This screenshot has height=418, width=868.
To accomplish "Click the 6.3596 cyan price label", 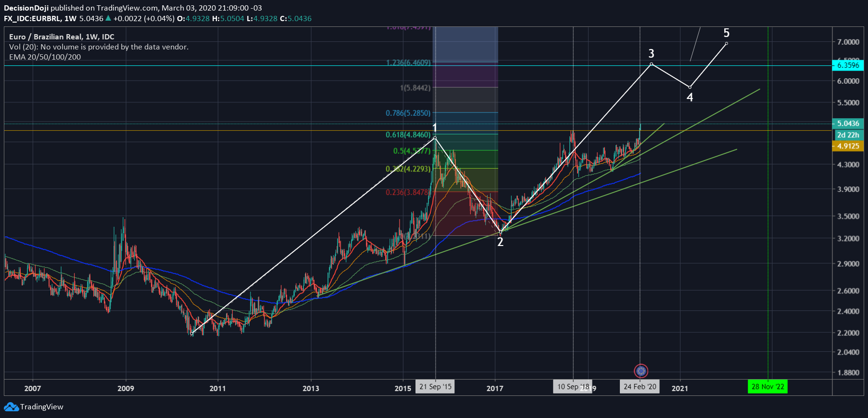I will tap(848, 65).
